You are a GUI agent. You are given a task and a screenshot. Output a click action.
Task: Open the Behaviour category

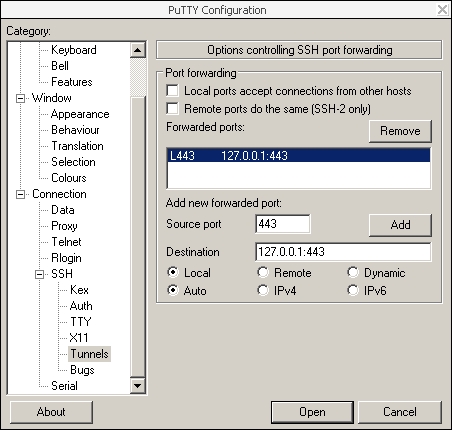coord(75,130)
